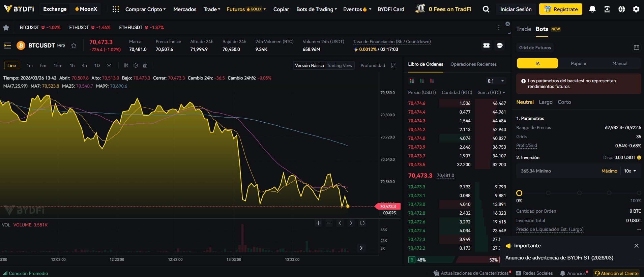
Task: Jump to latest bar in volume pane
Action: [x=361, y=248]
